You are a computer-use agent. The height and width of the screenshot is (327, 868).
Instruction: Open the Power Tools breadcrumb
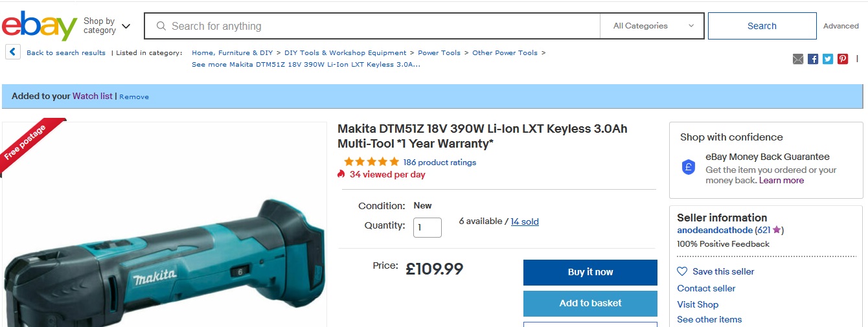pos(439,53)
